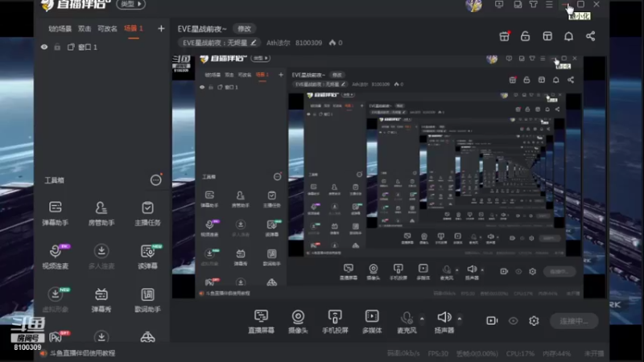
Task: Expand the arrow beside 麦克风
Action: click(422, 319)
